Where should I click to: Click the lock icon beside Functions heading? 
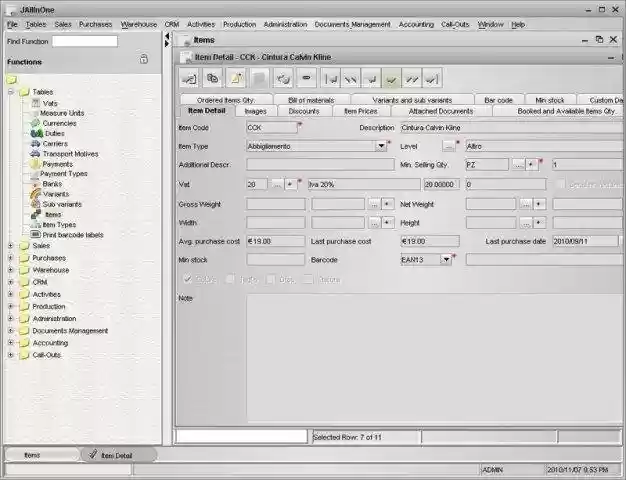coord(144,59)
